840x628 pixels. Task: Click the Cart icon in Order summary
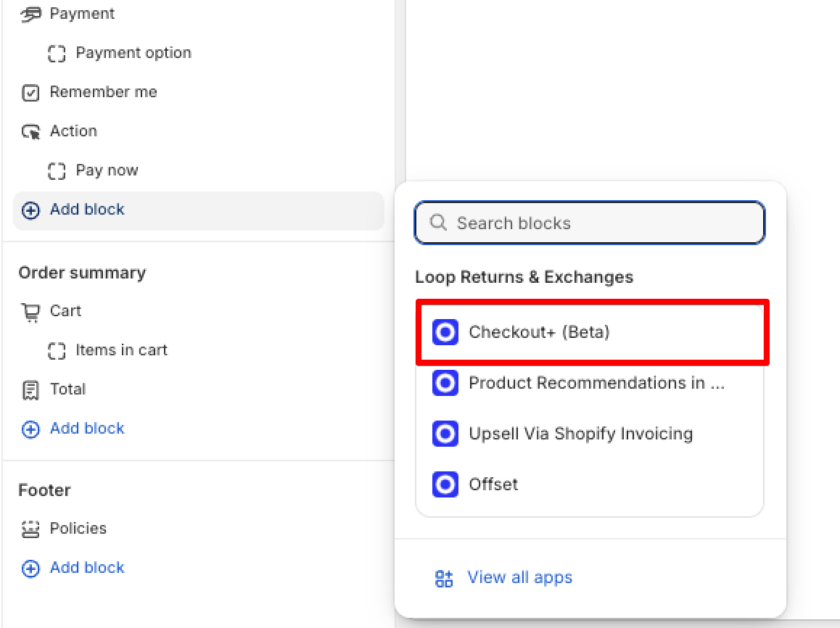pyautogui.click(x=30, y=312)
